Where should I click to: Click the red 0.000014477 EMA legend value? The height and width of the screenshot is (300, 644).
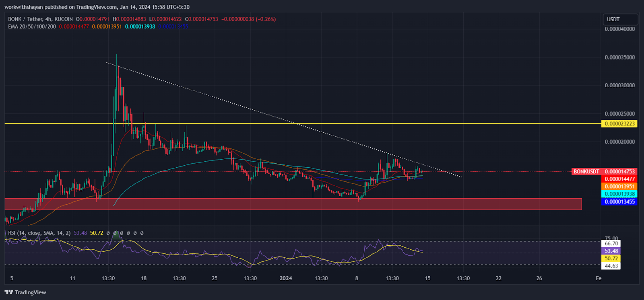coord(74,27)
